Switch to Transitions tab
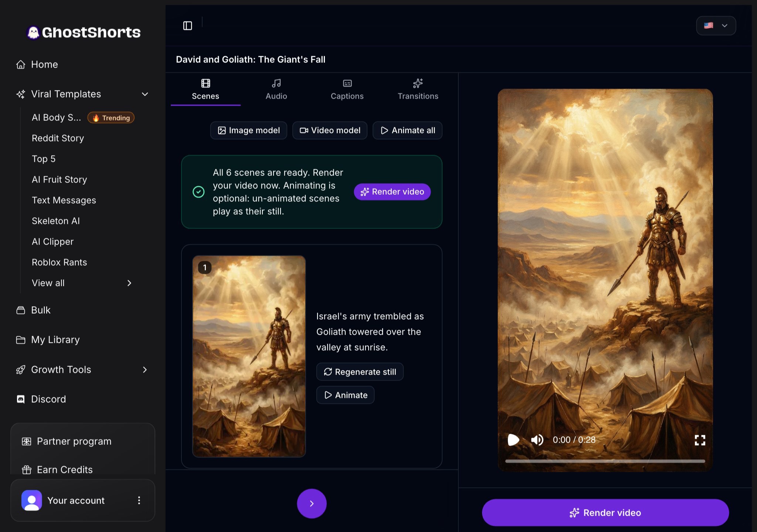The width and height of the screenshot is (757, 532). (418, 89)
